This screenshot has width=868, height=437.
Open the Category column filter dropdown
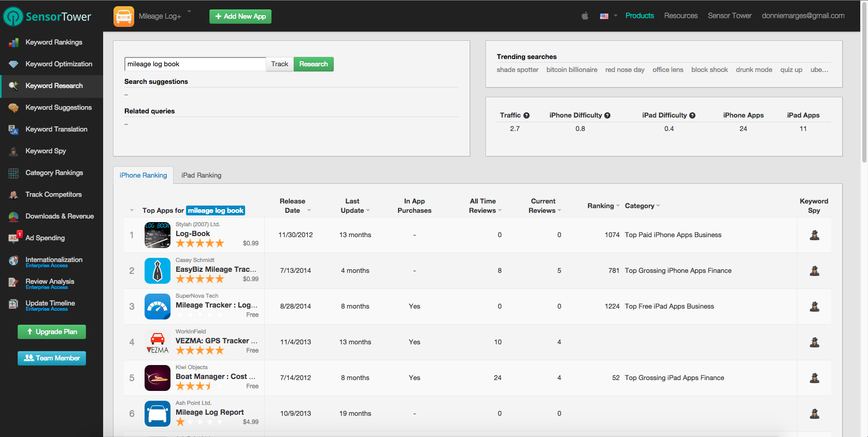658,206
